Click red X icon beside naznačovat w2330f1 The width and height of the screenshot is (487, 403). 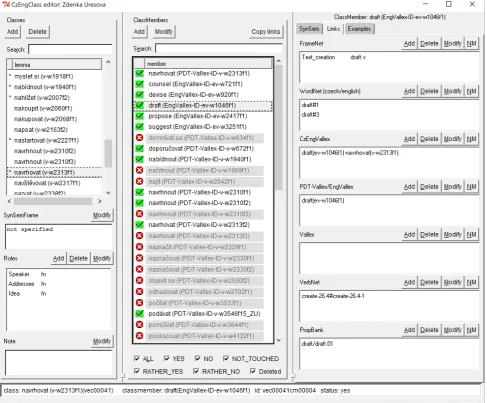click(x=139, y=258)
